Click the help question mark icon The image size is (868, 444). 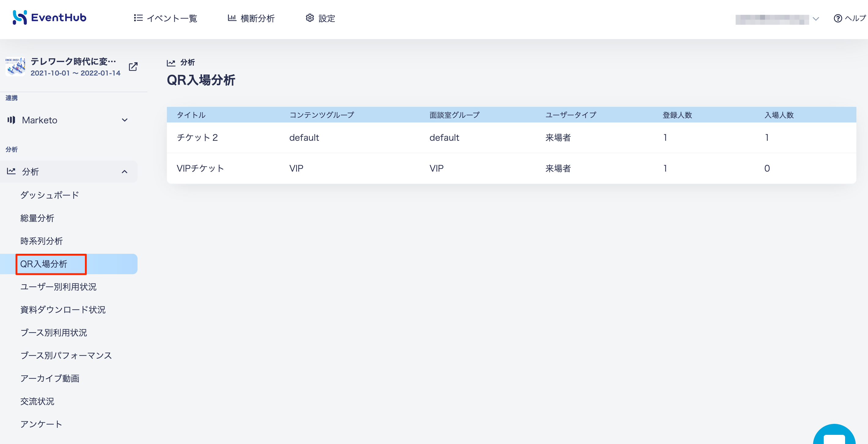coord(838,18)
